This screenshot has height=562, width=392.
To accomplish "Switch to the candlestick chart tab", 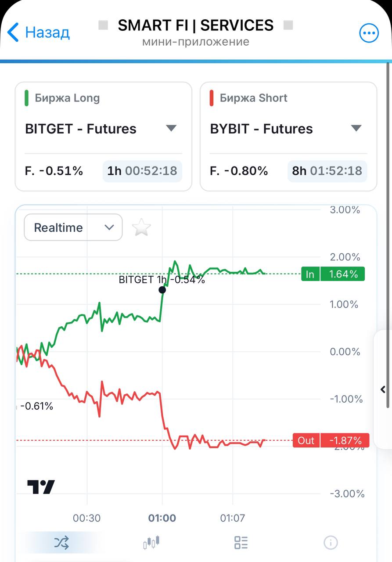I will (151, 543).
